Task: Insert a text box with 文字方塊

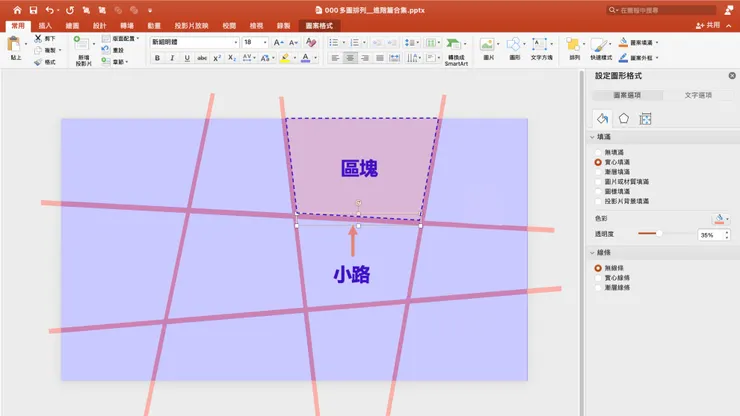Action: pos(539,44)
